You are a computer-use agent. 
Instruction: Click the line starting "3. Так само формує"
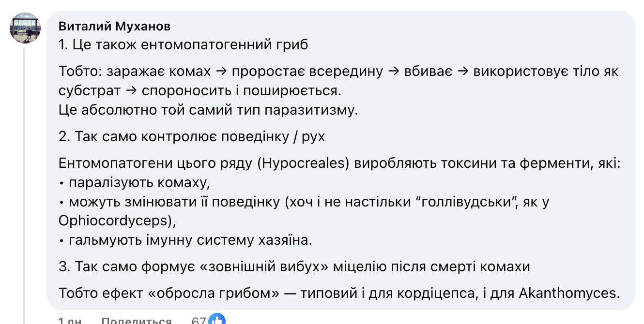294,266
